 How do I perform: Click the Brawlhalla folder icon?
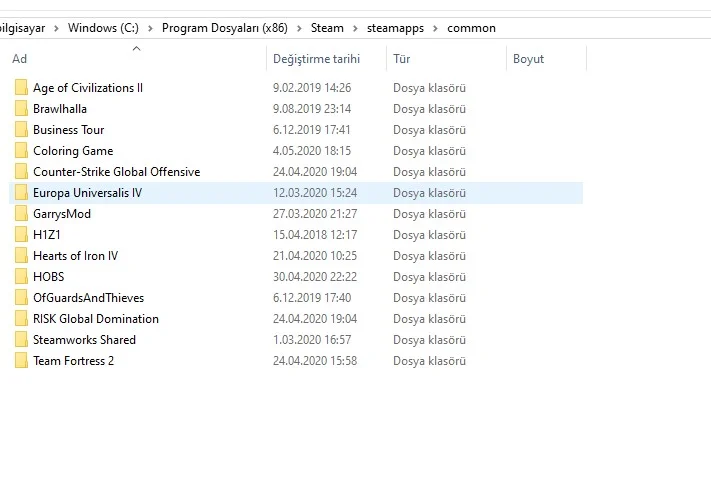point(21,108)
